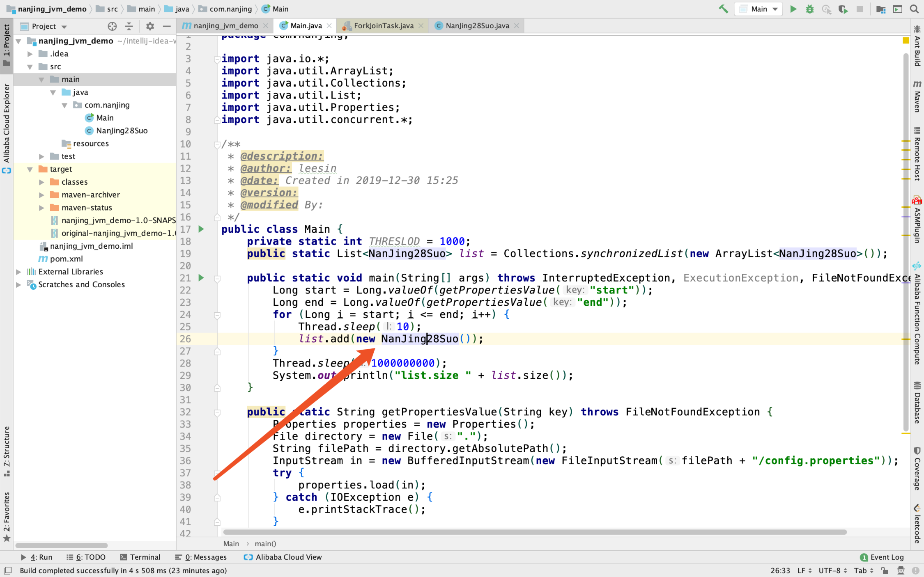Expand Scratches and Consoles node

[18, 284]
